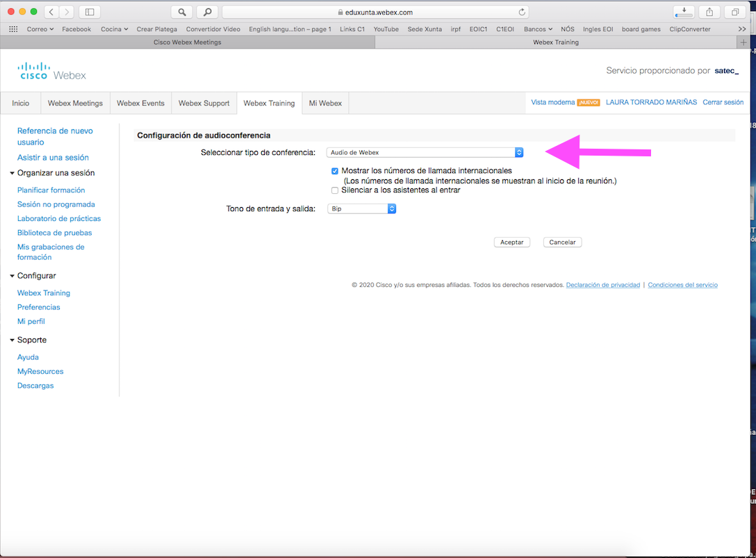Switch to the Cisco Webex Meetings browser tab
This screenshot has height=558, width=756.
pyautogui.click(x=187, y=42)
